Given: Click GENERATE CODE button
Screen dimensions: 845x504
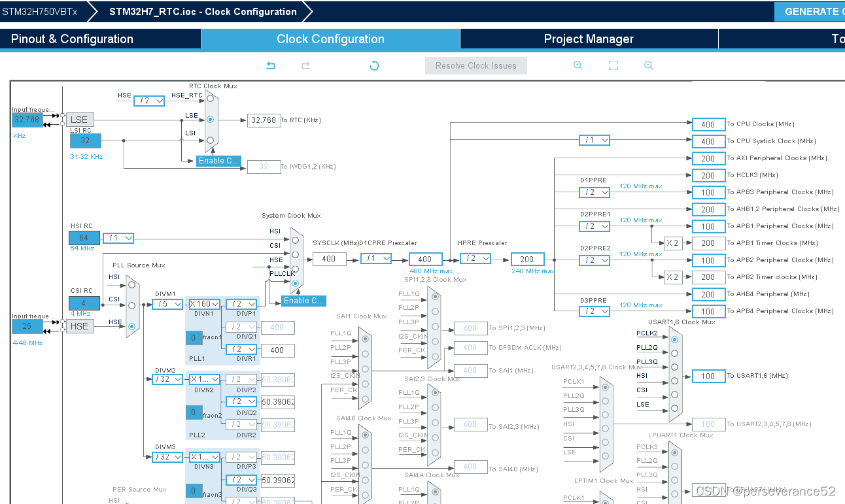Looking at the screenshot, I should click(x=810, y=11).
